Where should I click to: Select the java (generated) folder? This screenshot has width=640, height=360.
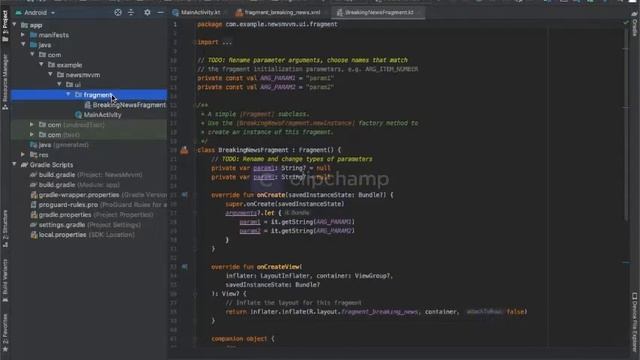[59, 145]
